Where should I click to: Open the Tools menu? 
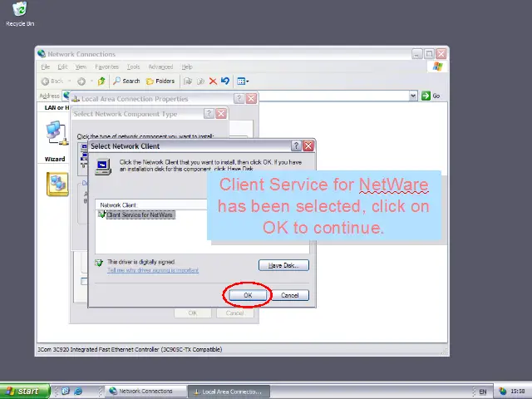(x=133, y=66)
